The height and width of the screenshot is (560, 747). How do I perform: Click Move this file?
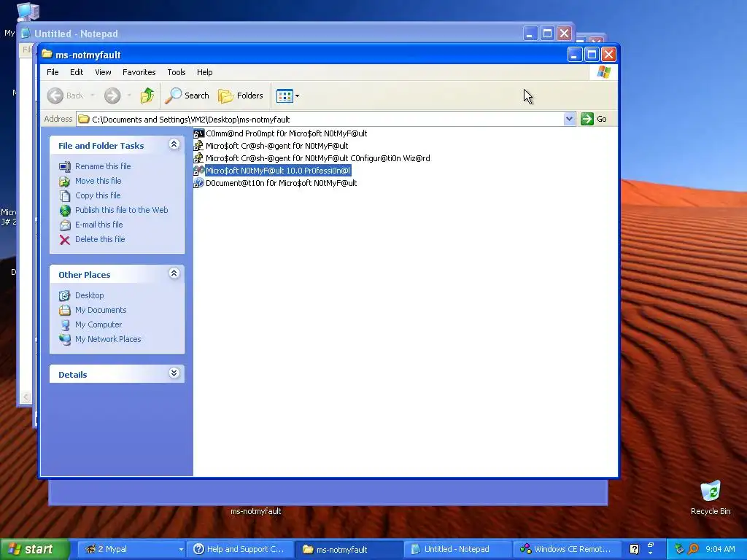pos(98,181)
